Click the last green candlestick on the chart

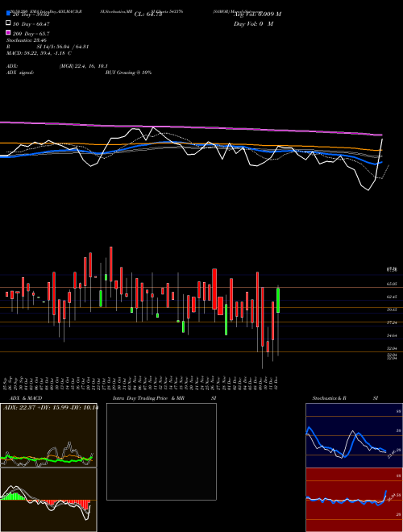(278, 301)
